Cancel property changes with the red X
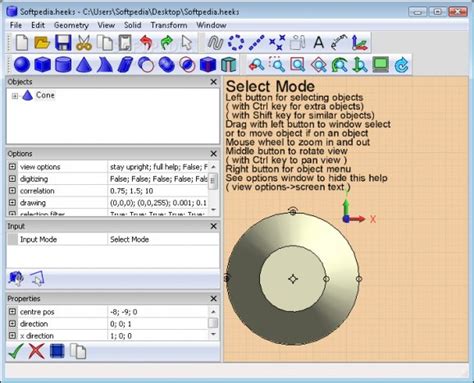474x383 pixels. 36,351
